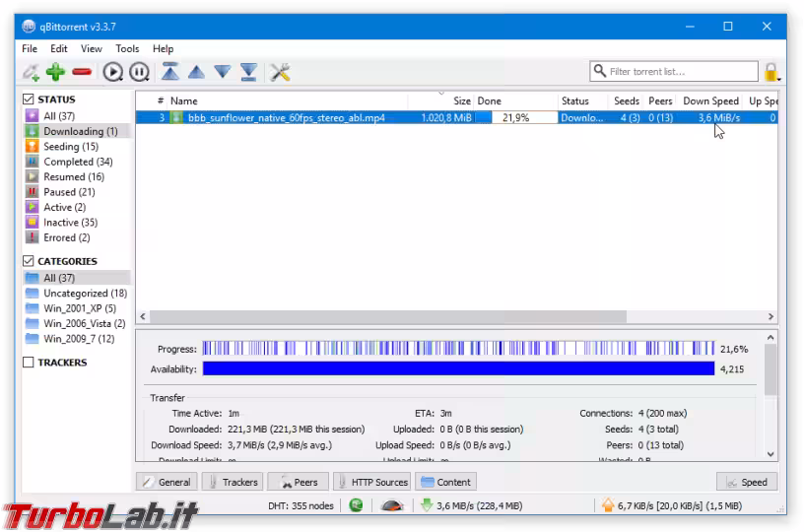This screenshot has height=532, width=804.
Task: Open the Edit menu
Action: (58, 48)
